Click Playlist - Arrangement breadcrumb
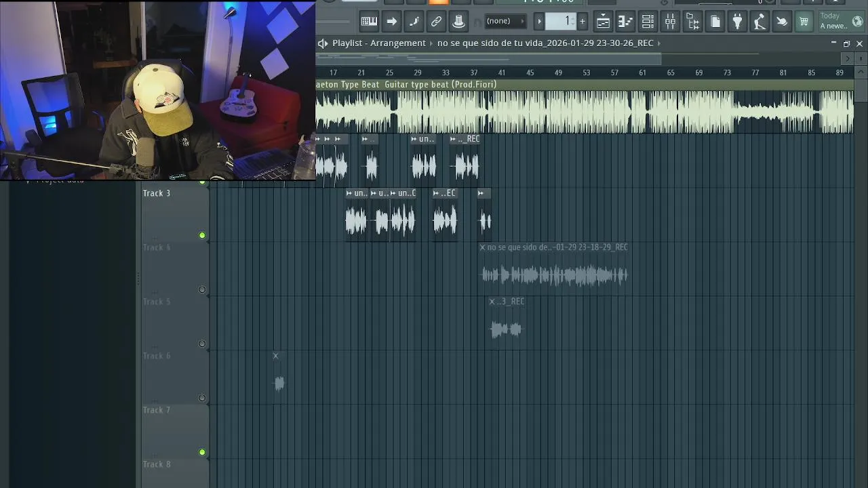The width and height of the screenshot is (868, 488). [x=379, y=43]
